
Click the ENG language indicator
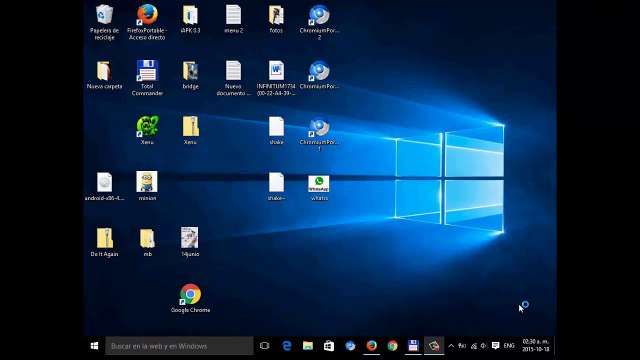(509, 346)
